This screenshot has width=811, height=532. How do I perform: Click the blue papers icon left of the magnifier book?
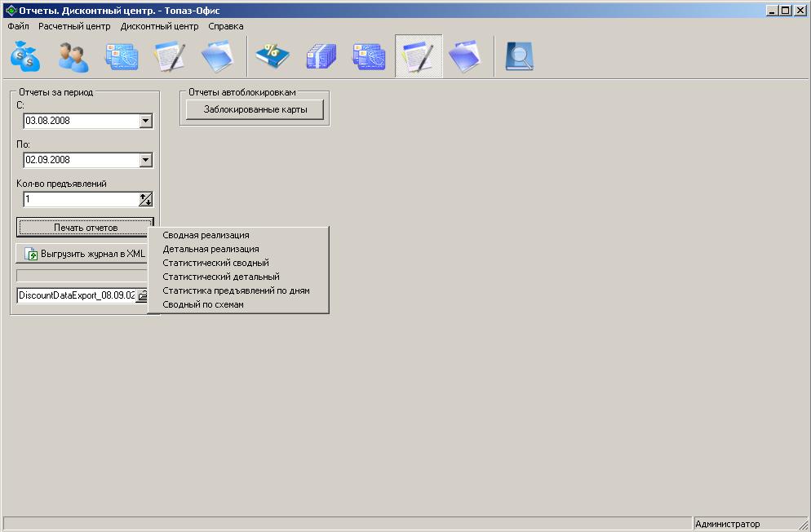(465, 55)
